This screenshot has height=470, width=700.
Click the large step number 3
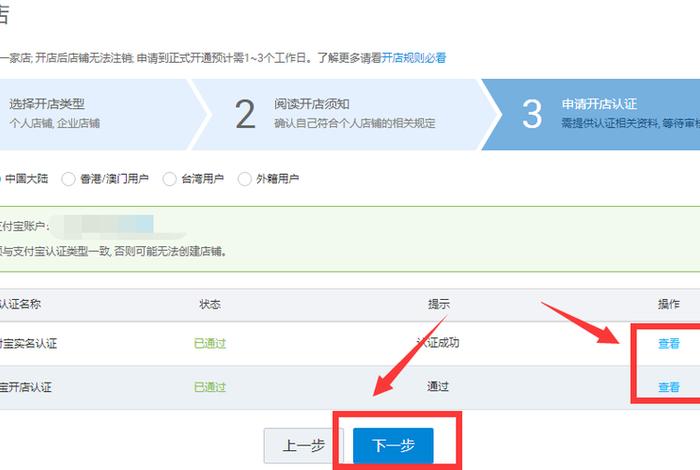point(532,114)
